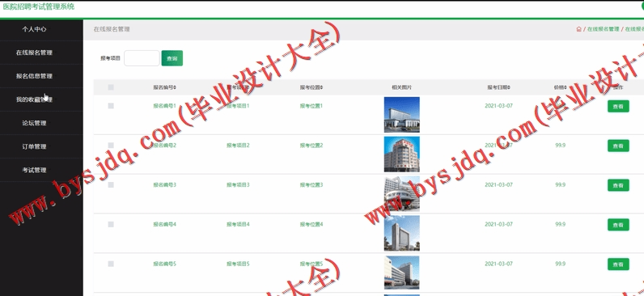The height and width of the screenshot is (296, 644).
Task: Click the 2021-03-07 date in 报名编号4 row
Action: point(498,224)
